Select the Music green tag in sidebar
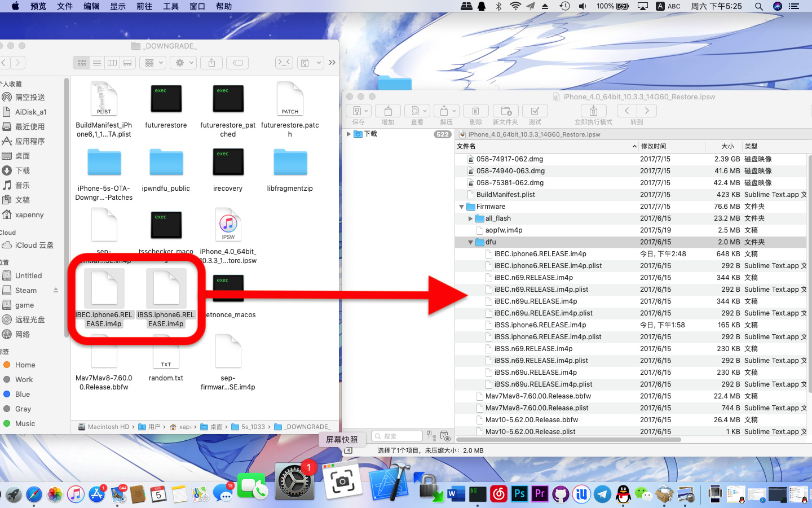Image resolution: width=812 pixels, height=508 pixels. click(x=25, y=423)
